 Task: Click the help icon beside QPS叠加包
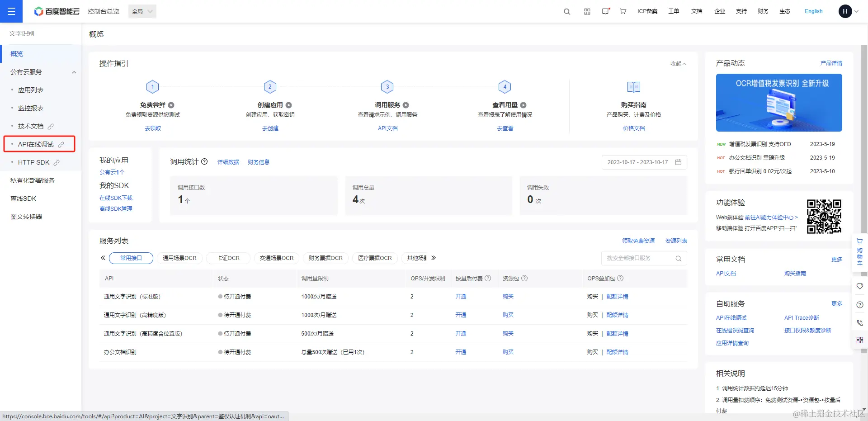[620, 278]
